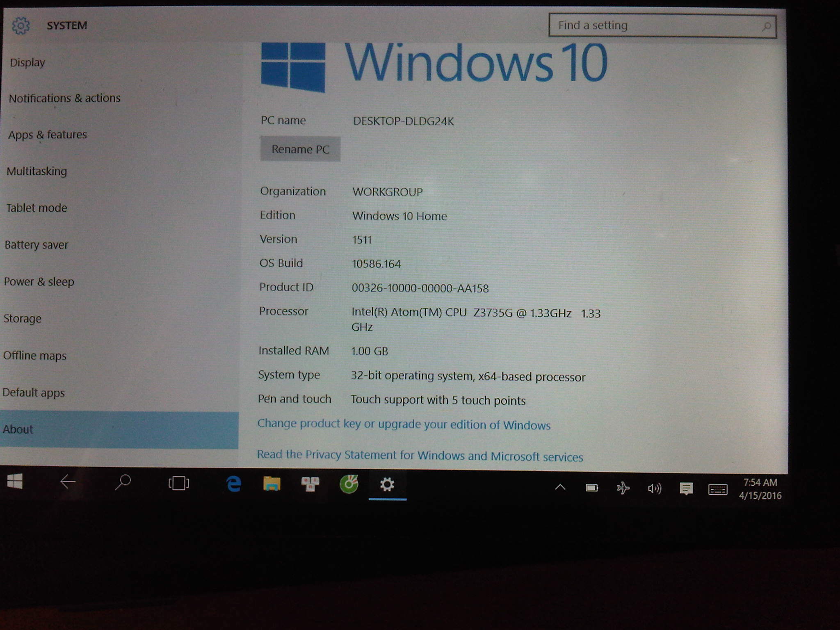Click Product ID 00326-10000-00000-AA158
The width and height of the screenshot is (840, 630).
pos(420,288)
